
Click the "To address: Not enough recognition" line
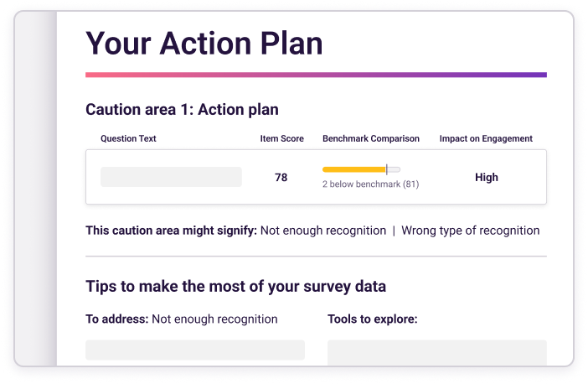(181, 319)
